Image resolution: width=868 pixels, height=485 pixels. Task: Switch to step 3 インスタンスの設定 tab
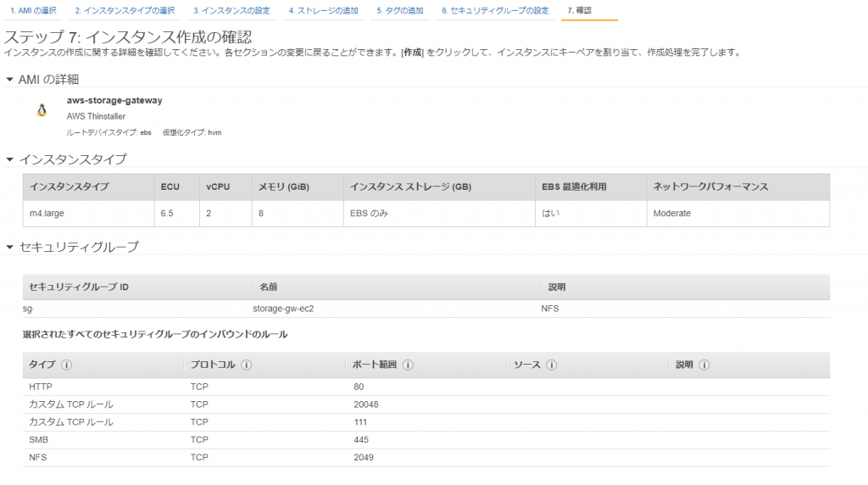[x=231, y=10]
